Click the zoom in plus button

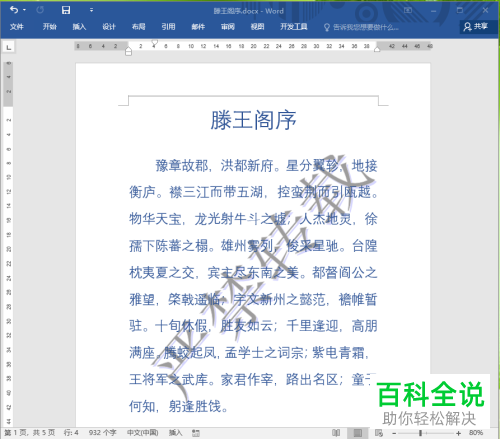459,433
